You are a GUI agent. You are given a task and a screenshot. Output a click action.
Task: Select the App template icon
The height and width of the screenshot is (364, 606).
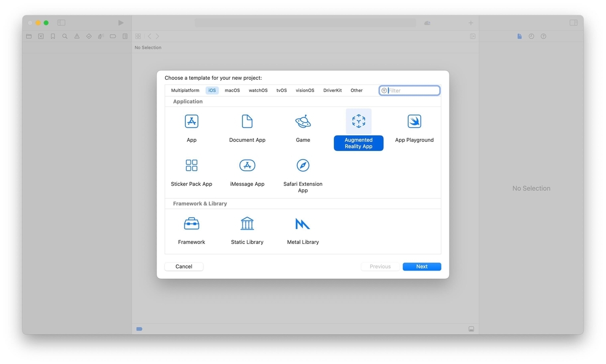(191, 122)
